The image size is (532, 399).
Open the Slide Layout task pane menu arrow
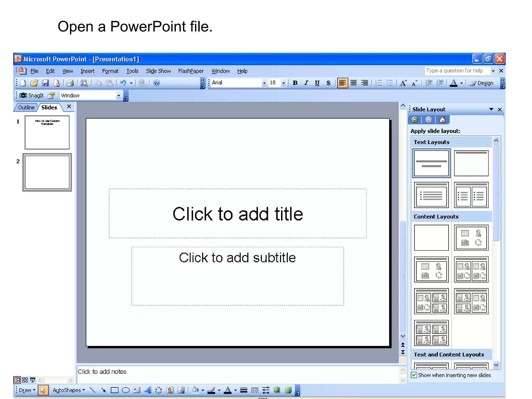point(491,109)
